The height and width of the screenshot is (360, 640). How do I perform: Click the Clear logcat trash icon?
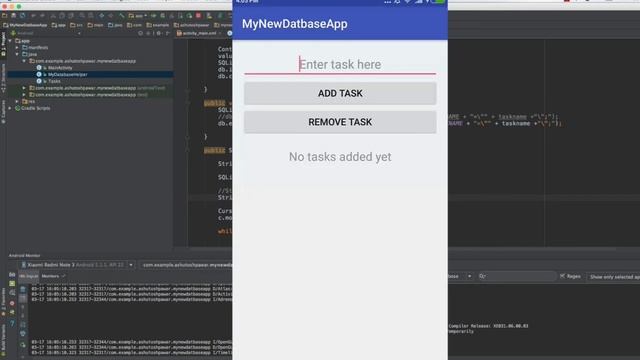[x=23, y=289]
